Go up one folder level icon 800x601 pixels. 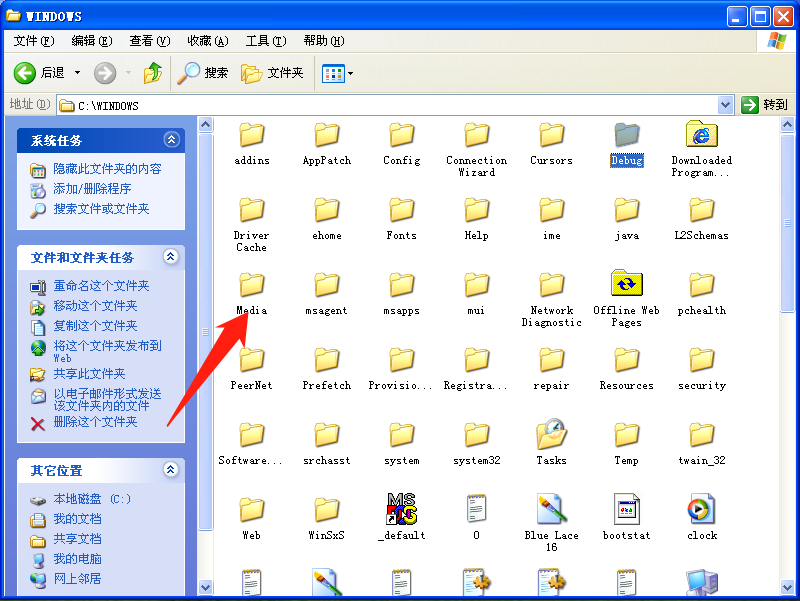click(x=153, y=73)
